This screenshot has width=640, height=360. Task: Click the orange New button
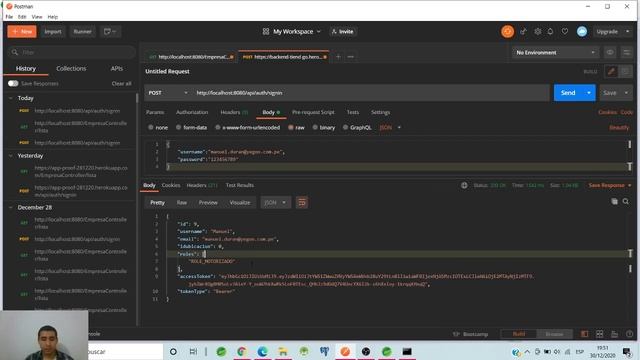(x=22, y=31)
